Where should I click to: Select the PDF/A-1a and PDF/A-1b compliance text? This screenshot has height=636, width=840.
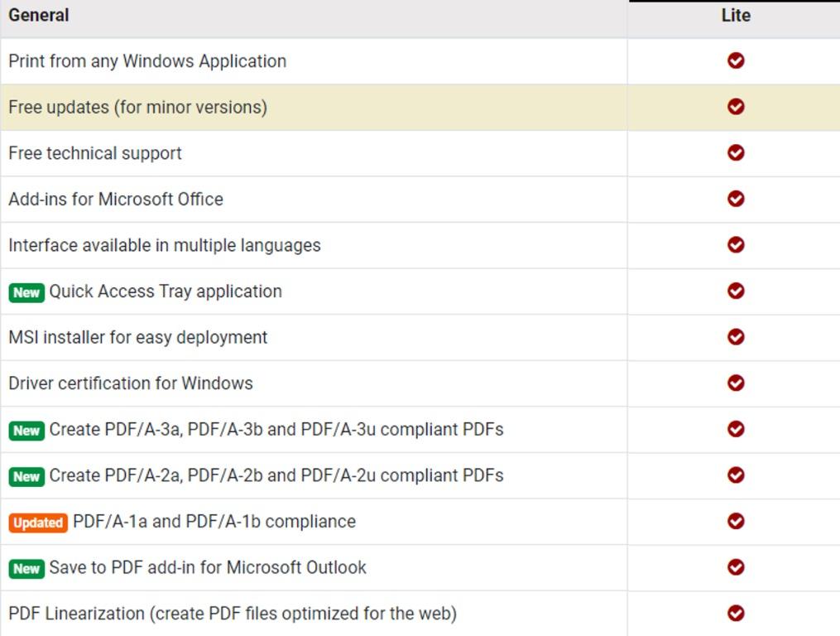[214, 522]
